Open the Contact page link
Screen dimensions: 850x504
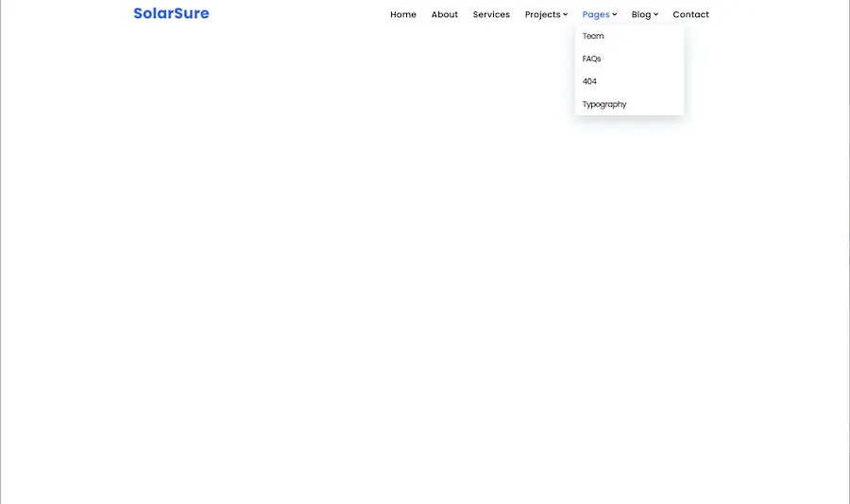tap(690, 15)
